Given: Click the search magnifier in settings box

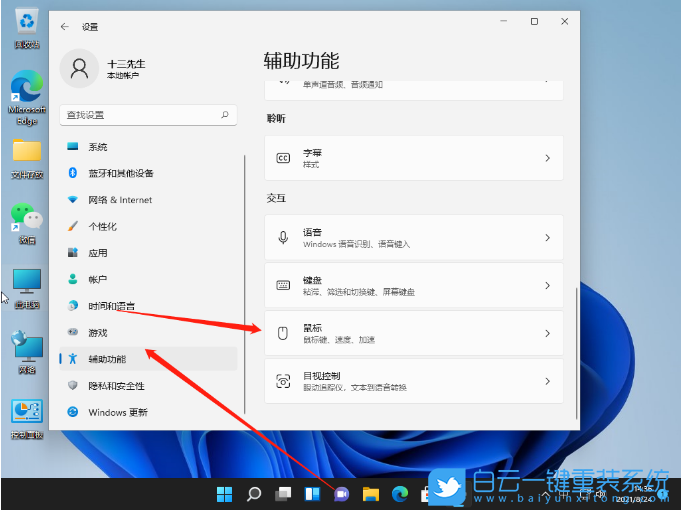Looking at the screenshot, I should pyautogui.click(x=225, y=115).
